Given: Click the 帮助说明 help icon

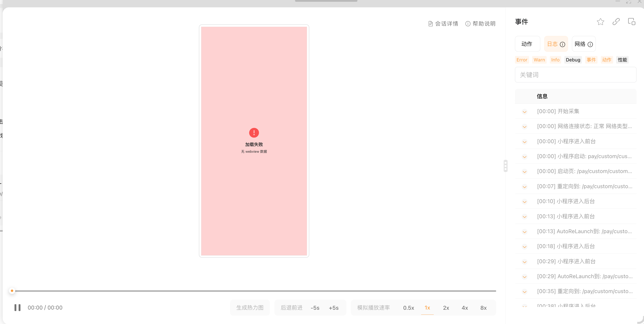Looking at the screenshot, I should [468, 24].
